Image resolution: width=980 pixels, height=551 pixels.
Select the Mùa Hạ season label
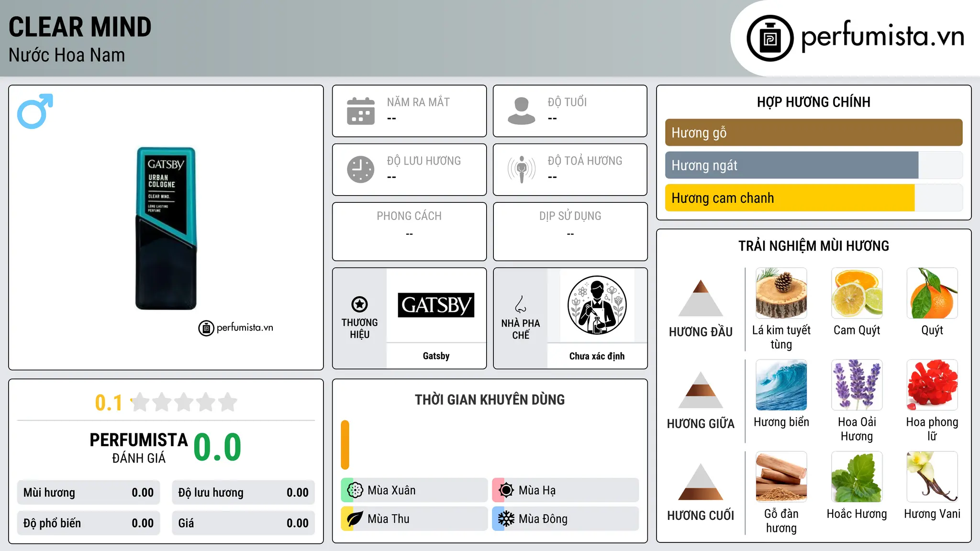click(x=537, y=490)
